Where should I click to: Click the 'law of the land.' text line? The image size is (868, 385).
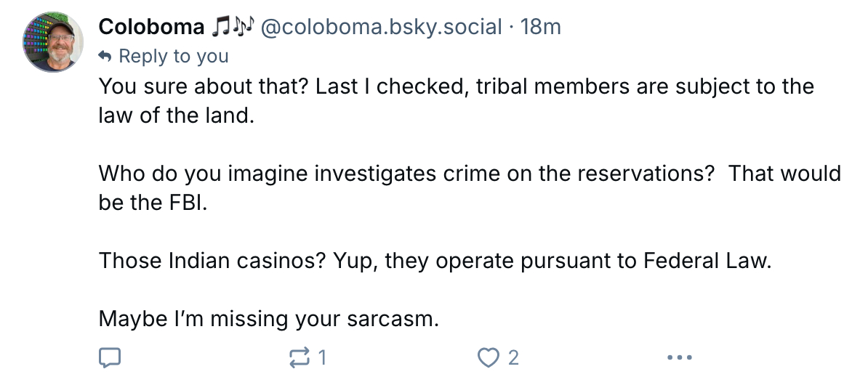click(177, 115)
